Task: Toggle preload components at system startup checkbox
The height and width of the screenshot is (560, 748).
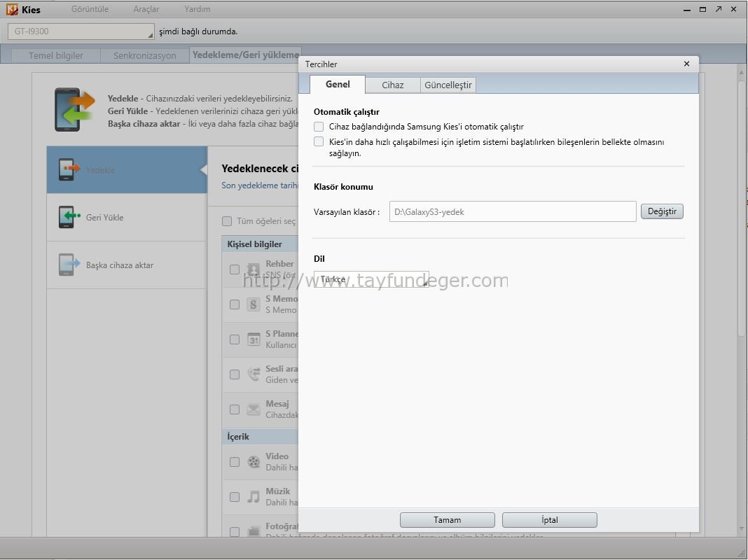Action: pos(319,141)
